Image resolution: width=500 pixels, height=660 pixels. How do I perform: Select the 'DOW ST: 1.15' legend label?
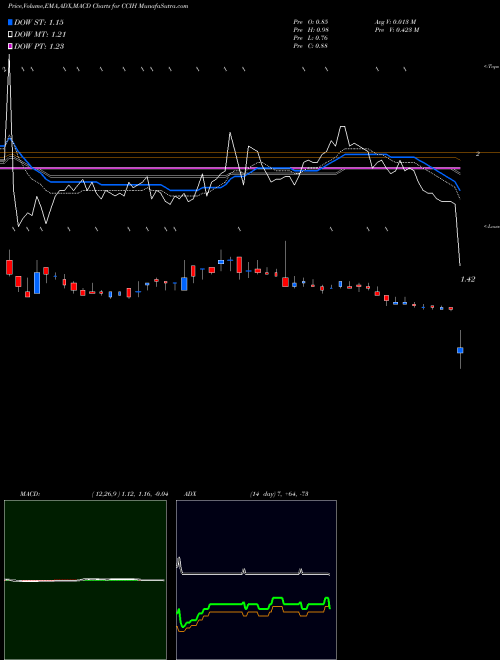click(39, 22)
